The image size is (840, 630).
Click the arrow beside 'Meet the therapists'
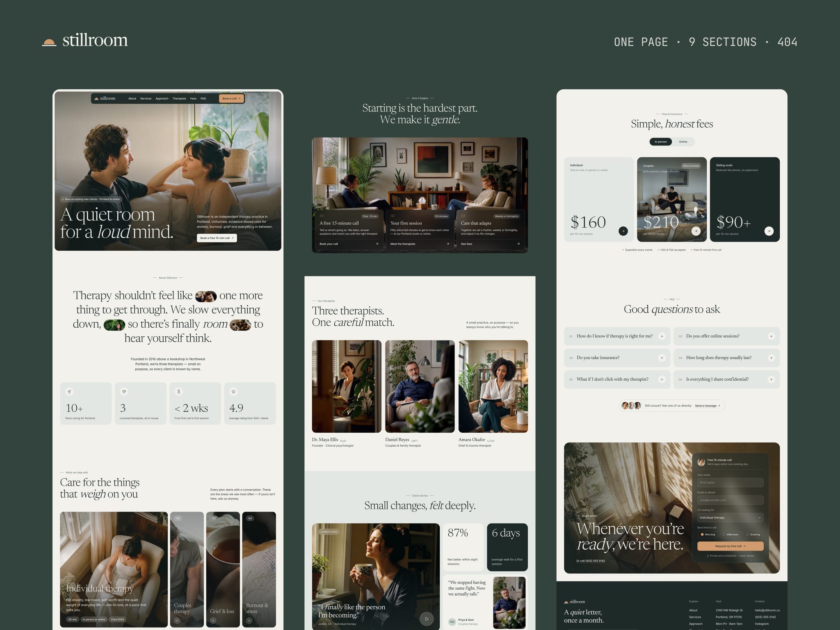448,244
